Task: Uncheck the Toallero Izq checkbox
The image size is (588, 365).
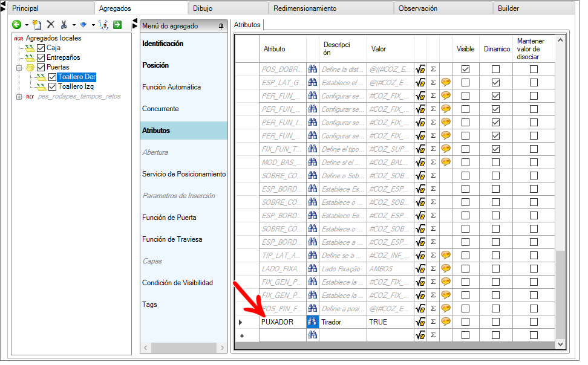Action: [53, 86]
